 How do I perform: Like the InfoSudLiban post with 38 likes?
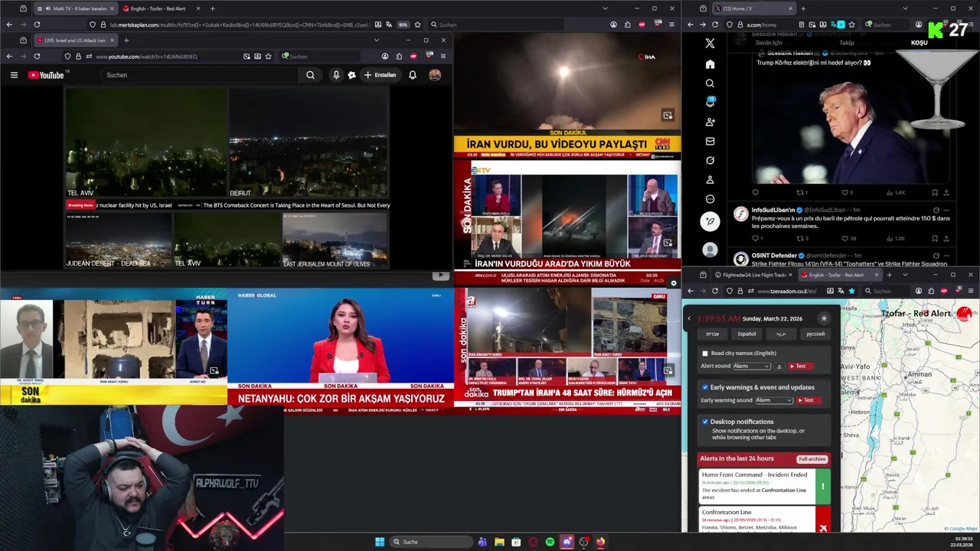pos(848,238)
